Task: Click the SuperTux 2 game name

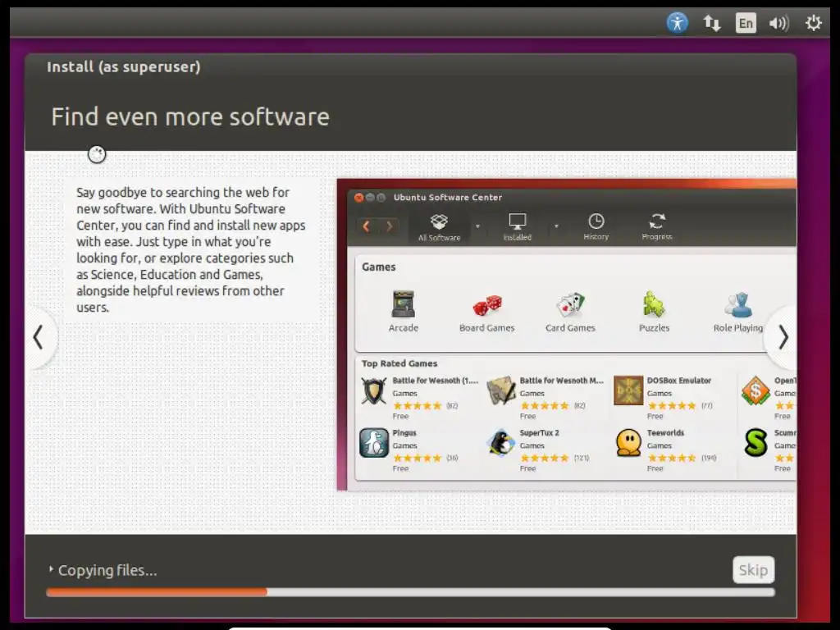Action: coord(539,433)
